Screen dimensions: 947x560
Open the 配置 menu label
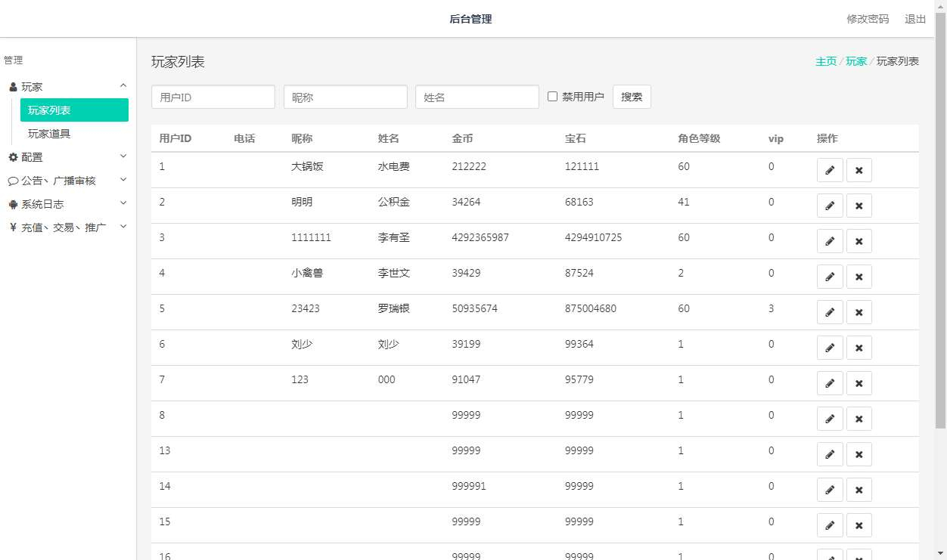point(32,157)
